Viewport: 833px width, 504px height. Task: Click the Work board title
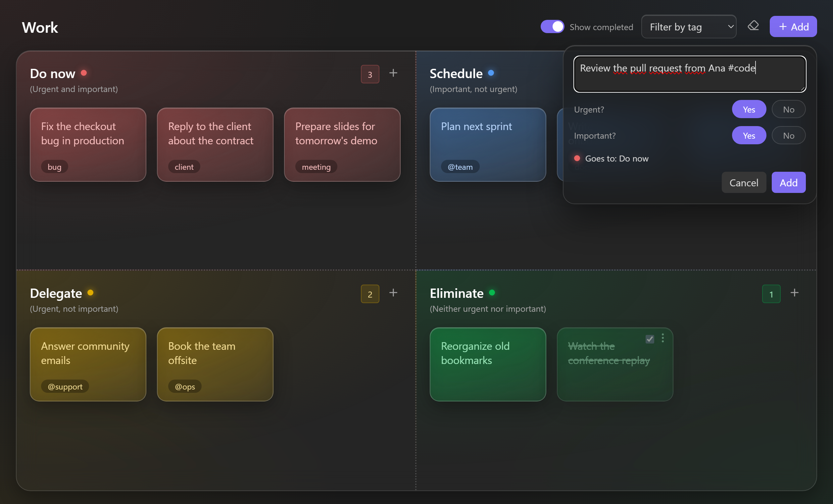click(x=40, y=27)
